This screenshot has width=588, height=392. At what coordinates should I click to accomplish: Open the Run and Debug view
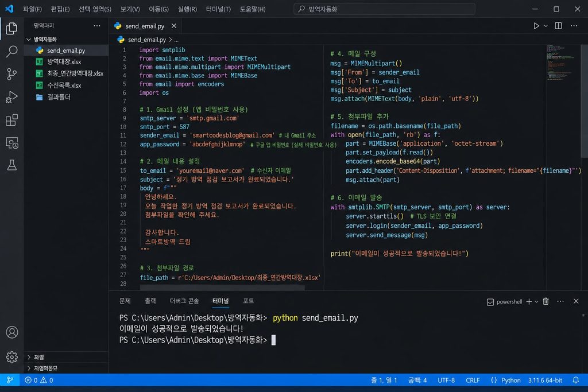[x=11, y=97]
